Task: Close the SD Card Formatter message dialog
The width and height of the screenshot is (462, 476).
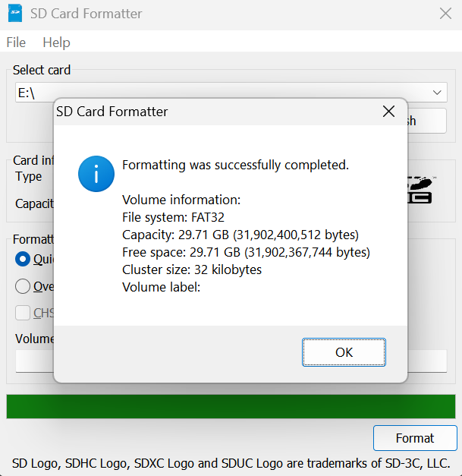Action: pos(388,112)
